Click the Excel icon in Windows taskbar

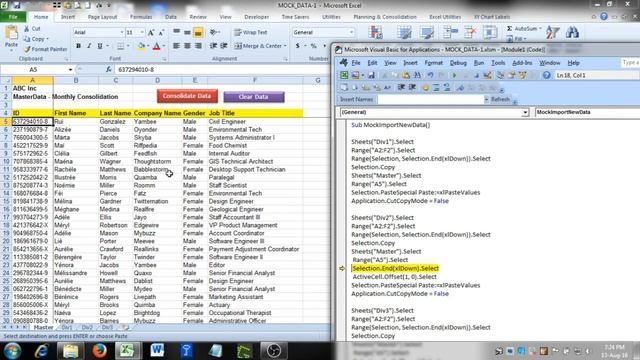127,350
